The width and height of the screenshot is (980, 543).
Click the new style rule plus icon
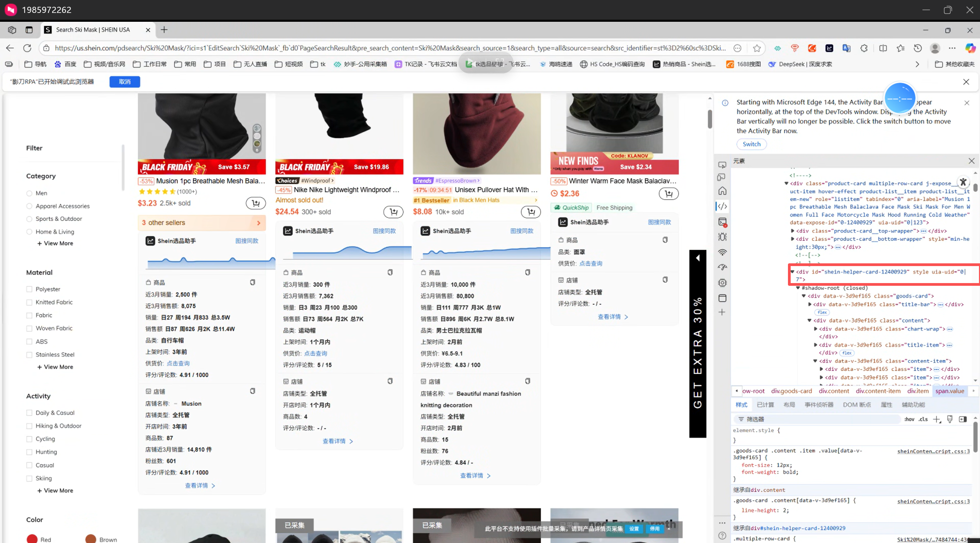[x=937, y=419]
